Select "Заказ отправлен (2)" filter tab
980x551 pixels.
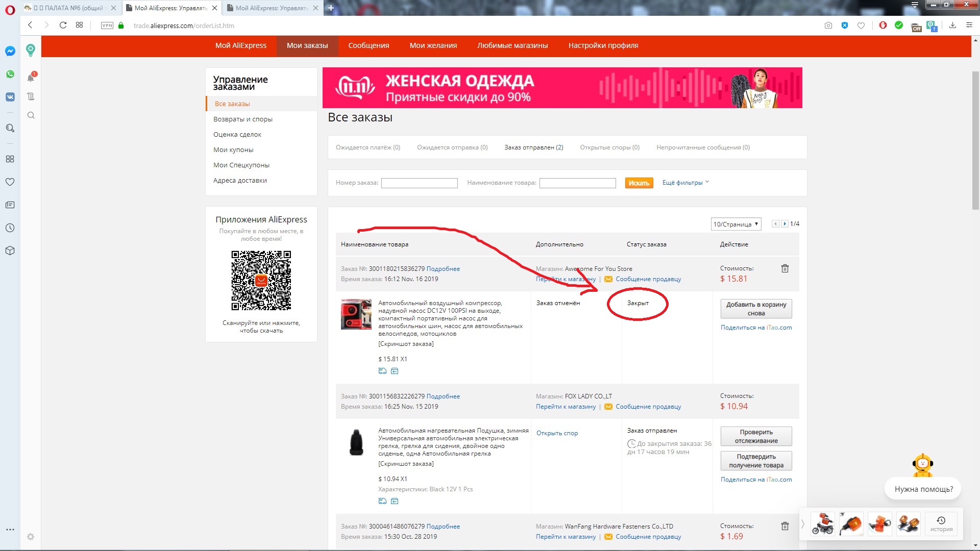coord(533,147)
